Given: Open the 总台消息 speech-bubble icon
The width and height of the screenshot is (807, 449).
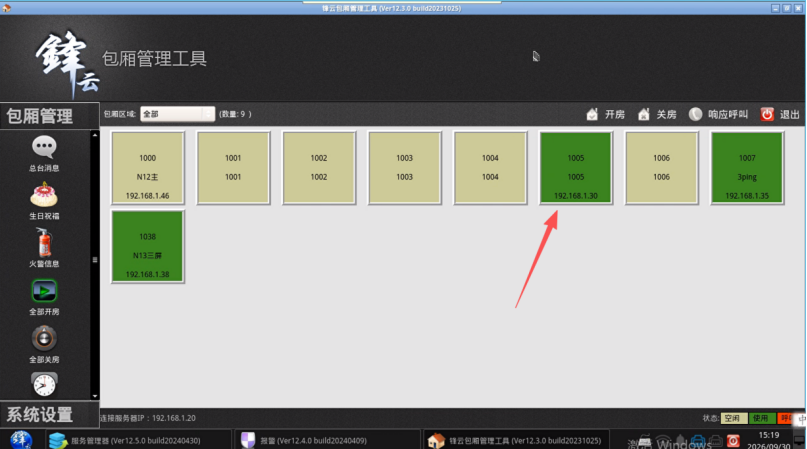Looking at the screenshot, I should [44, 147].
